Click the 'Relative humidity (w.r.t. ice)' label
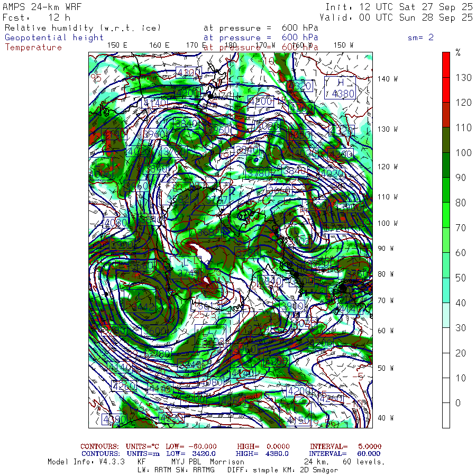Viewport: 476px width, 476px height. coord(83,28)
